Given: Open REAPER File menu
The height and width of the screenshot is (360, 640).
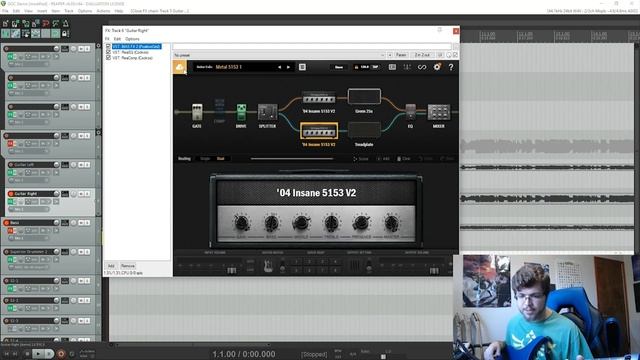Looking at the screenshot, I should (5, 11).
